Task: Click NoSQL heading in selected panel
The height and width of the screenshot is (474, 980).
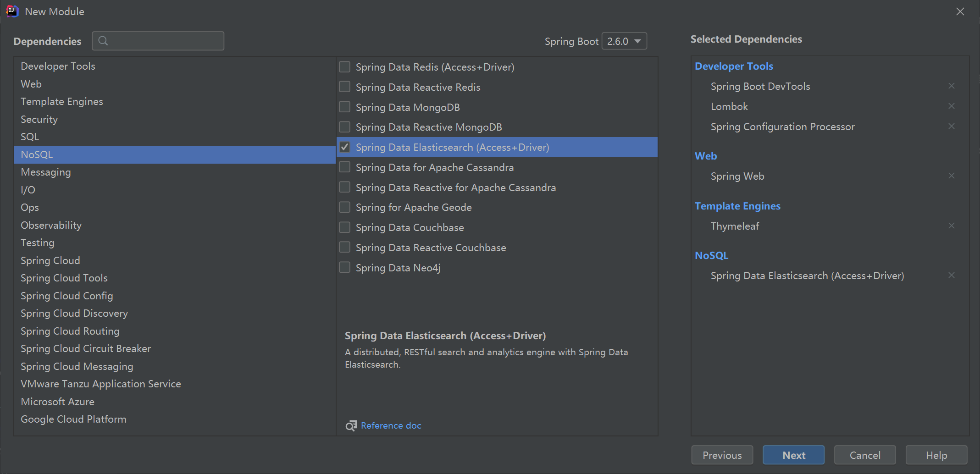Action: tap(711, 255)
